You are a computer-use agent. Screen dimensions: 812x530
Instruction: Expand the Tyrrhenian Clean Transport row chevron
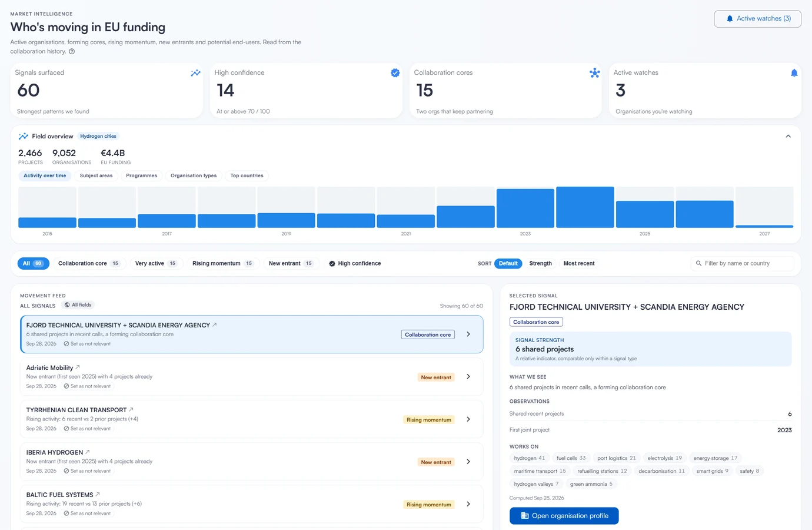point(468,419)
